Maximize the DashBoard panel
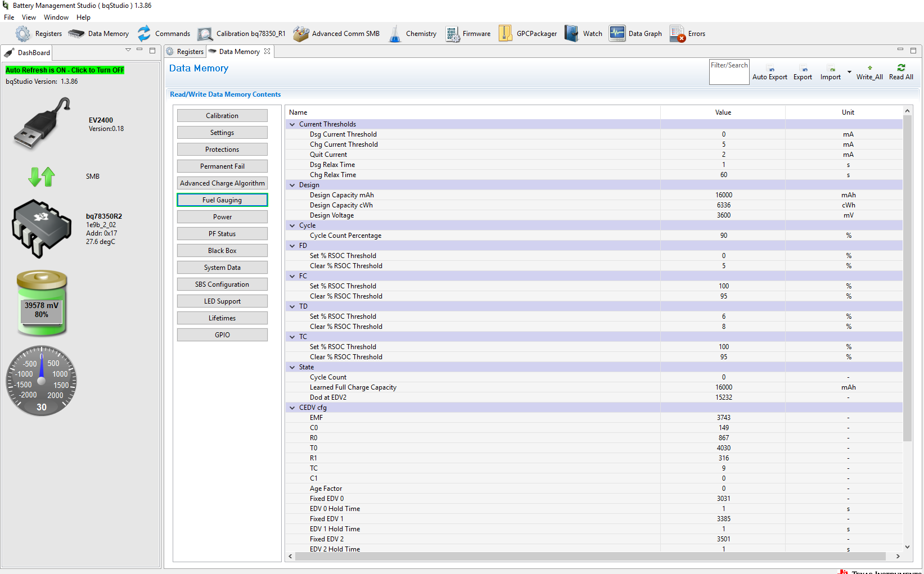924x574 pixels. tap(152, 50)
